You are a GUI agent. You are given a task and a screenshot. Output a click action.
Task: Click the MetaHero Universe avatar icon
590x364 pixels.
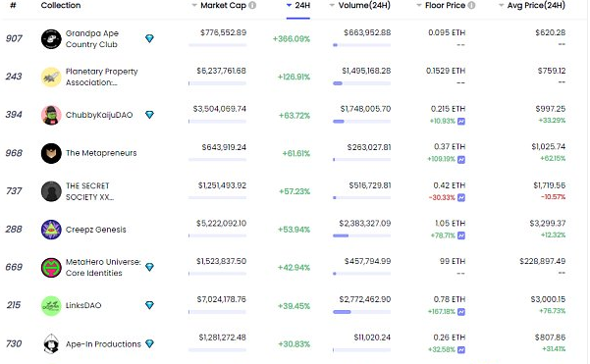51,268
